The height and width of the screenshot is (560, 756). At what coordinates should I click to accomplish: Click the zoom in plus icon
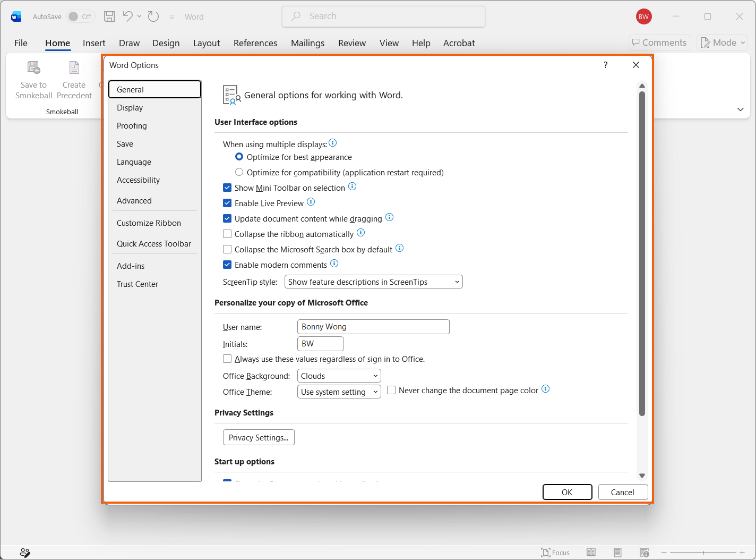[742, 553]
